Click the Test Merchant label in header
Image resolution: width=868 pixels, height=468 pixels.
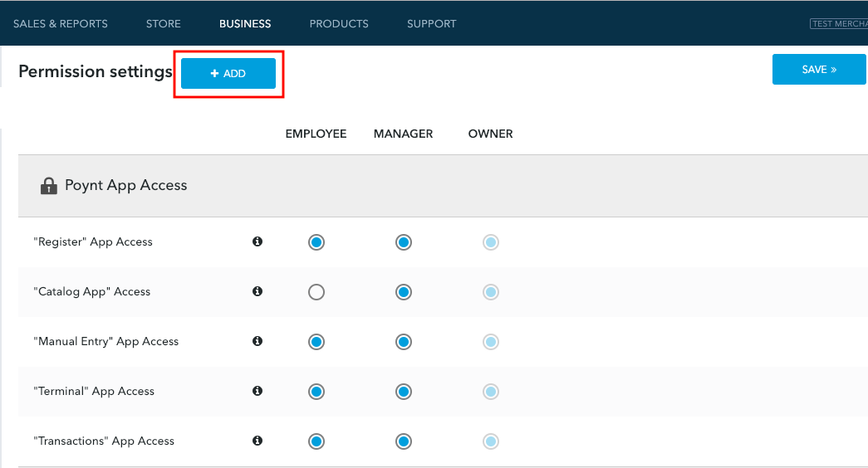point(839,24)
